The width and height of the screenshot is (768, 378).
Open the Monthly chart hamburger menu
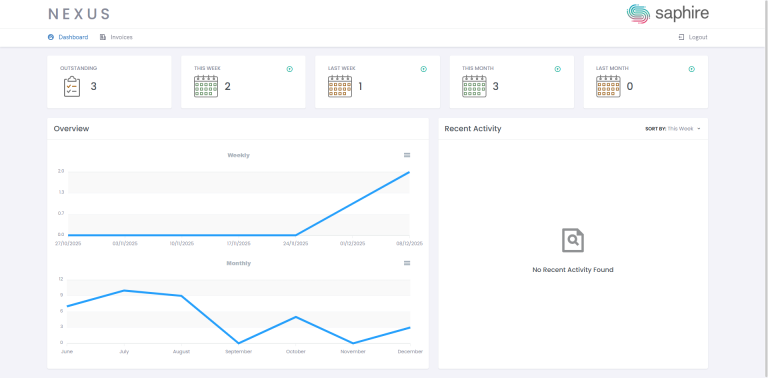[407, 263]
